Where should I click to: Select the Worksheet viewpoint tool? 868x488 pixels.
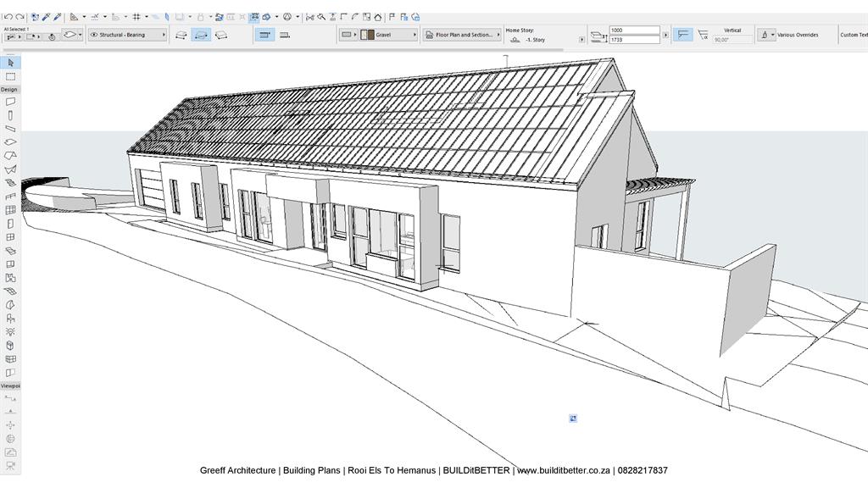[x=10, y=452]
